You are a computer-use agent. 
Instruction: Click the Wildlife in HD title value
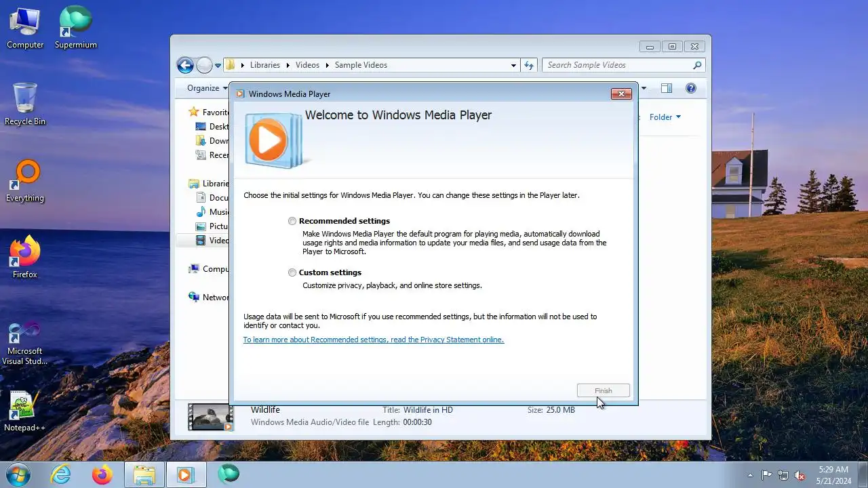428,410
